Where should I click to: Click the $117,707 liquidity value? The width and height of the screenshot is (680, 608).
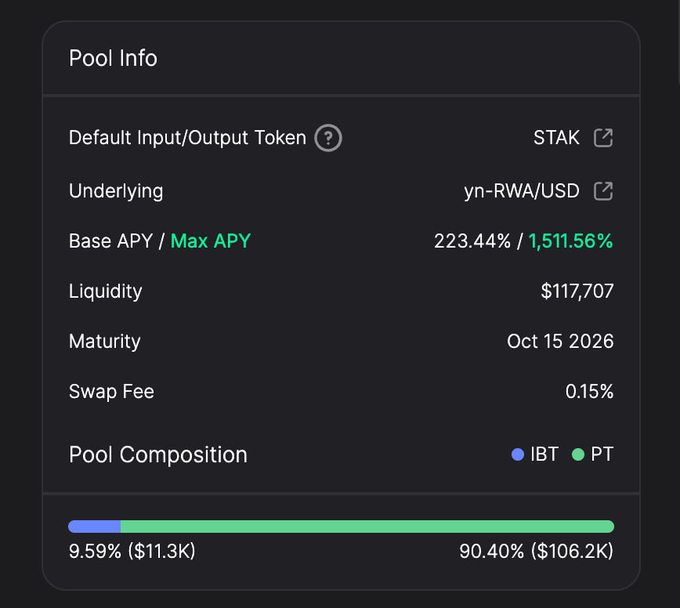tap(577, 292)
